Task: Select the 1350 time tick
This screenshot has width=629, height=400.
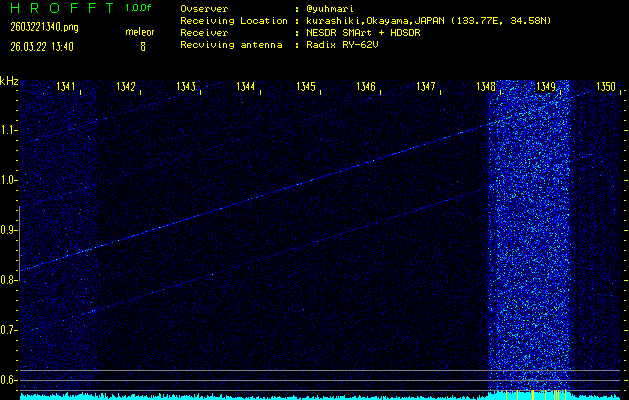Action: click(606, 87)
